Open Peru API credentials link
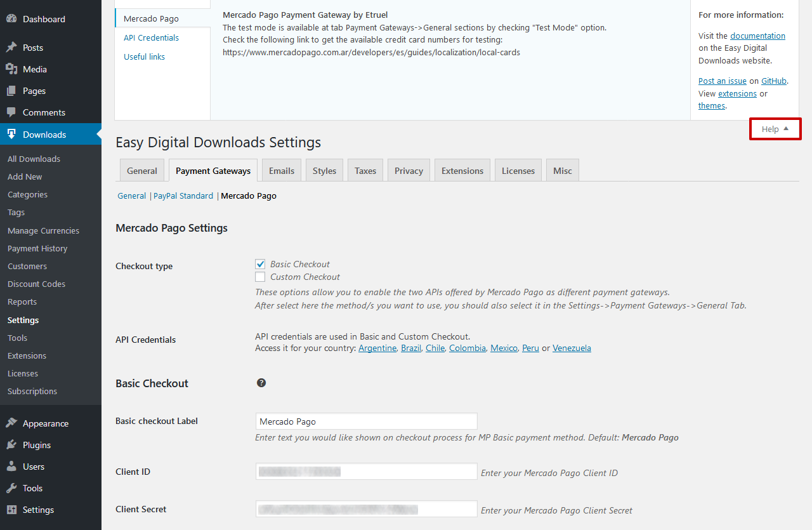Screen dimensions: 812x530 coord(530,348)
